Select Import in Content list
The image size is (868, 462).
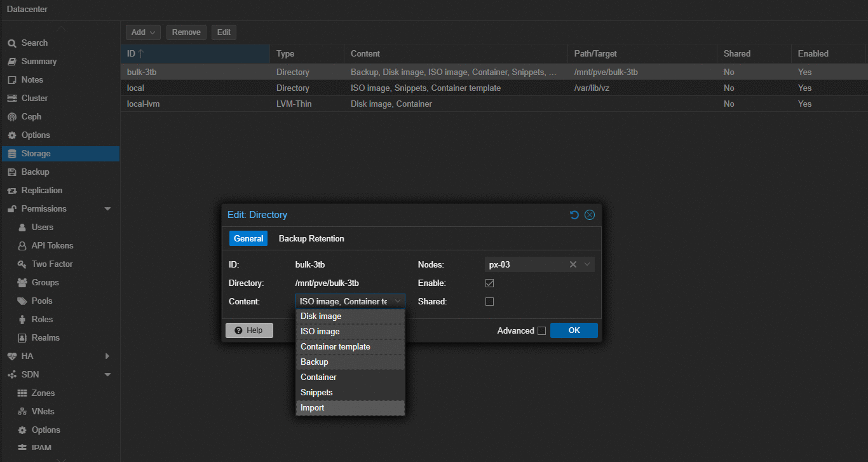coord(350,408)
